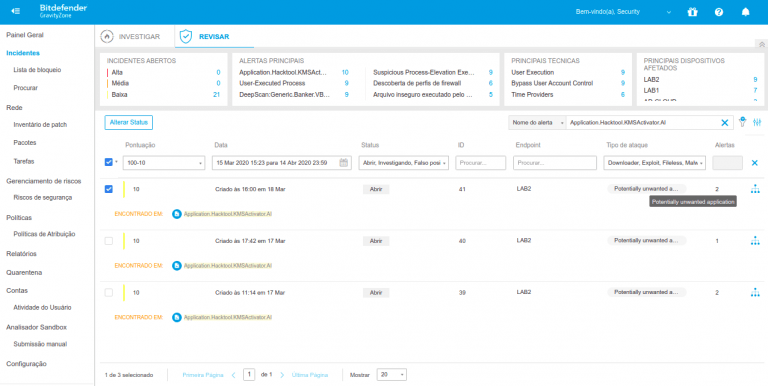Clear the alert name search field
Image resolution: width=768 pixels, height=386 pixels.
pyautogui.click(x=725, y=122)
